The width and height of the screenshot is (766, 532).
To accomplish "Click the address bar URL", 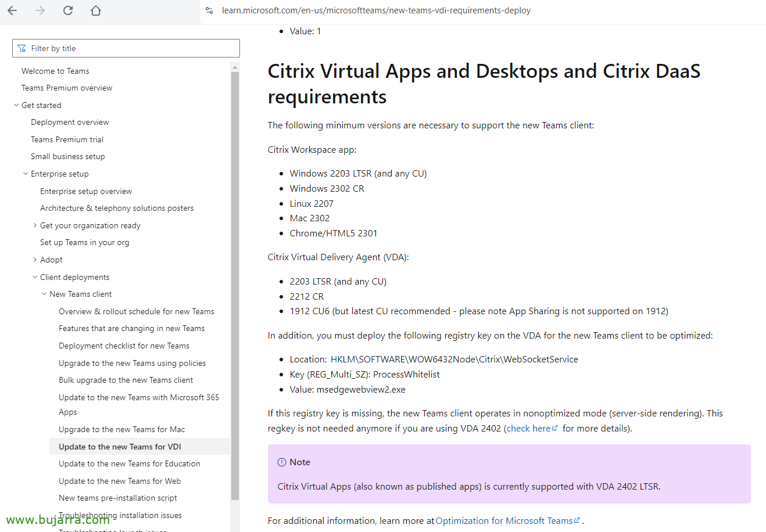I will (376, 10).
